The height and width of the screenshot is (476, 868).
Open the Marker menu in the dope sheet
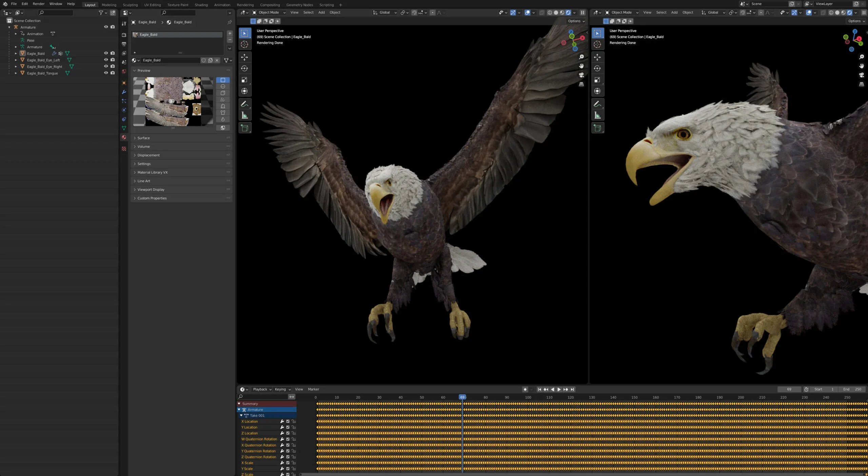(x=314, y=389)
